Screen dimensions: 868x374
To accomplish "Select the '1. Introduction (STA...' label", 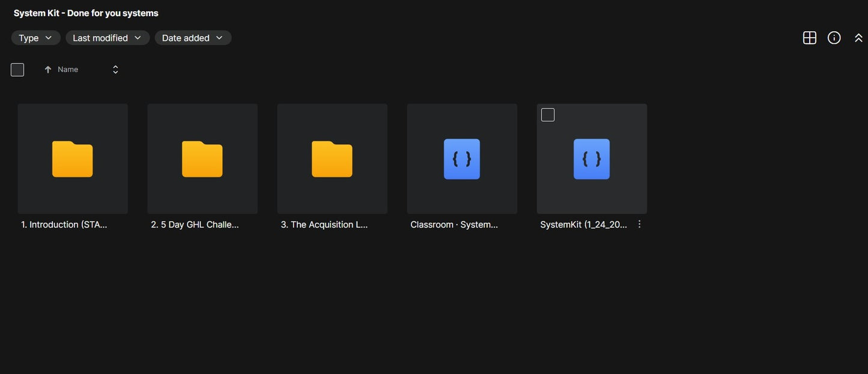I will 64,225.
